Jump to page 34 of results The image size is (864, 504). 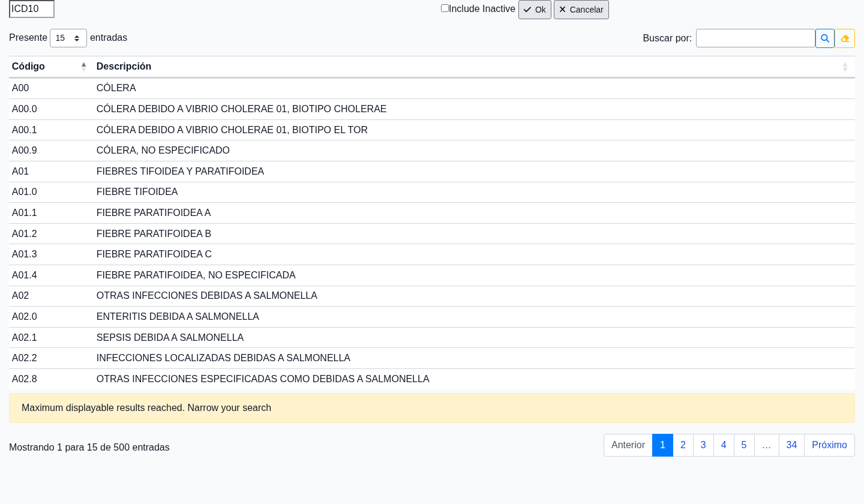791,445
